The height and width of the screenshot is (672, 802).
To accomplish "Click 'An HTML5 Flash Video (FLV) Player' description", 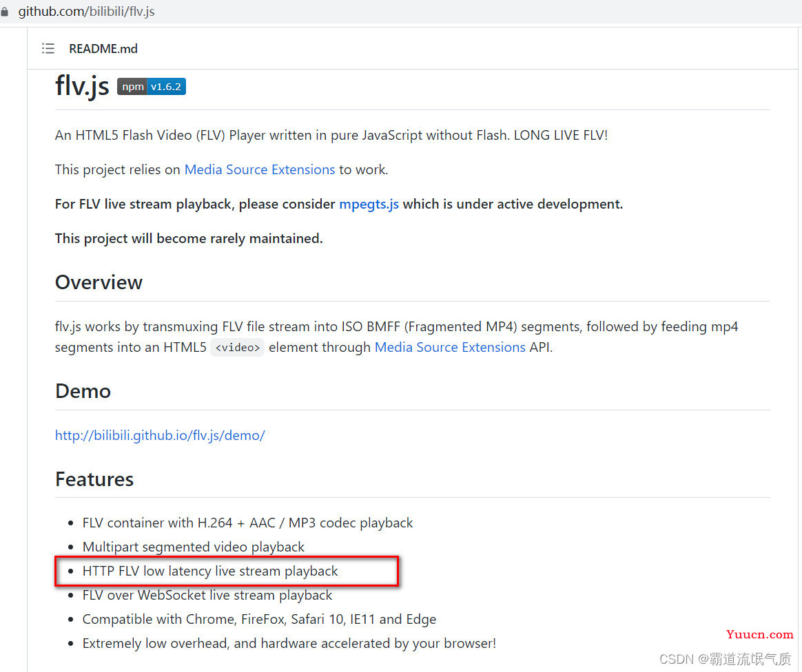I will coord(331,135).
